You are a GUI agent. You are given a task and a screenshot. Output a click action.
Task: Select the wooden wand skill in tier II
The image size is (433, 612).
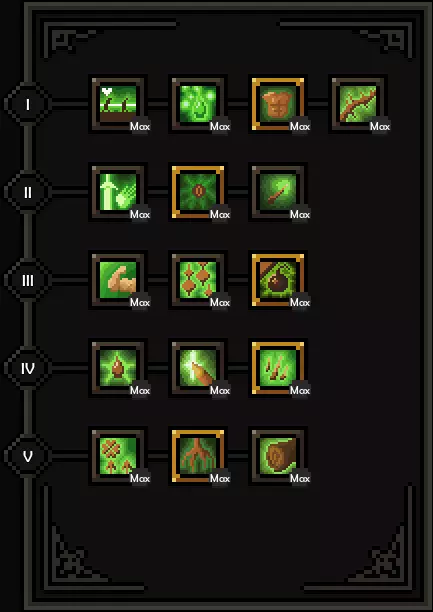pos(278,192)
